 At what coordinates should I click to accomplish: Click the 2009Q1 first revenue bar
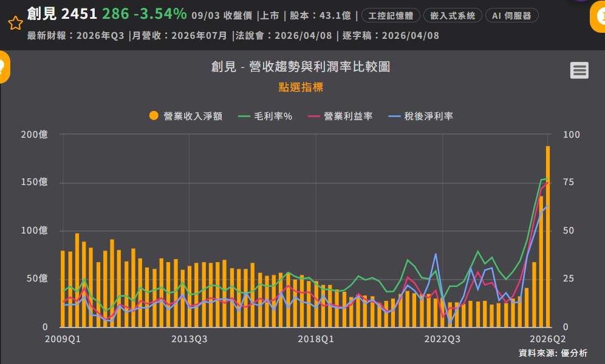click(63, 289)
